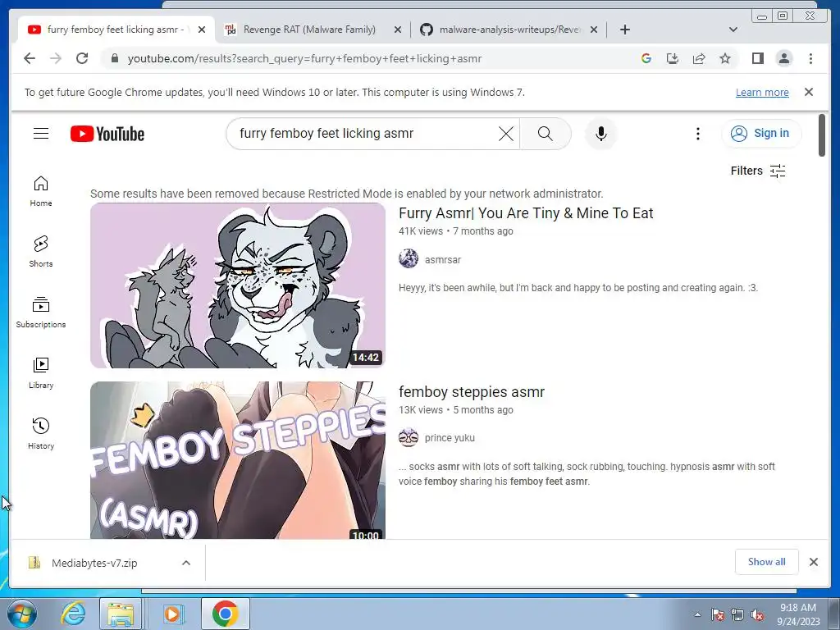Open Home in YouTube sidebar
840x630 pixels.
(41, 191)
